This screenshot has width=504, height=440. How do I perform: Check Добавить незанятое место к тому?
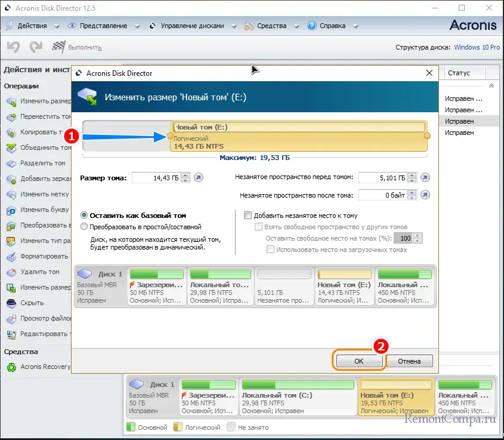click(x=248, y=215)
